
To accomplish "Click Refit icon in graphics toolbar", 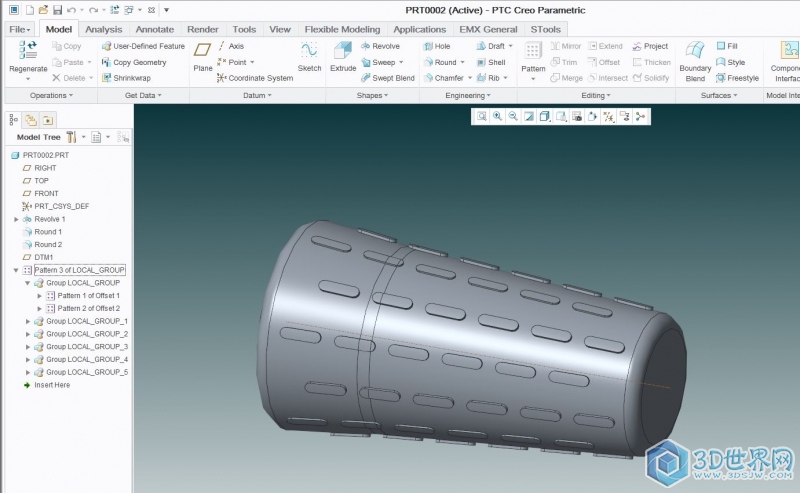I will (481, 116).
